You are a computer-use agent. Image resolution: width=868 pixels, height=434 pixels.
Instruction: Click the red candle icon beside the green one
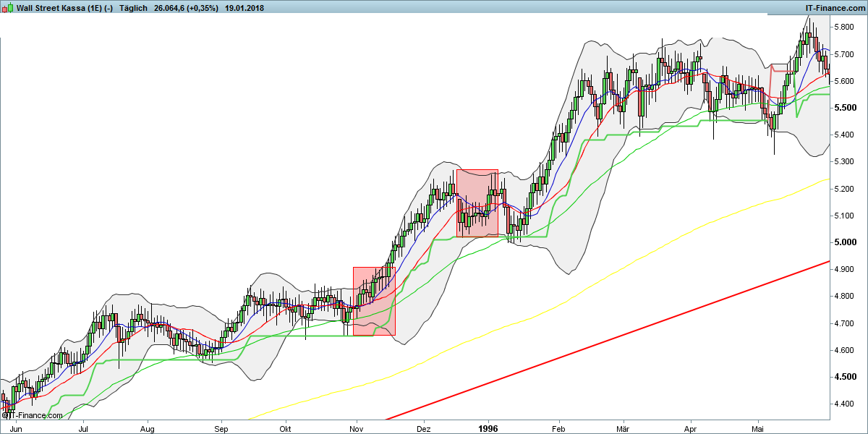pos(4,7)
